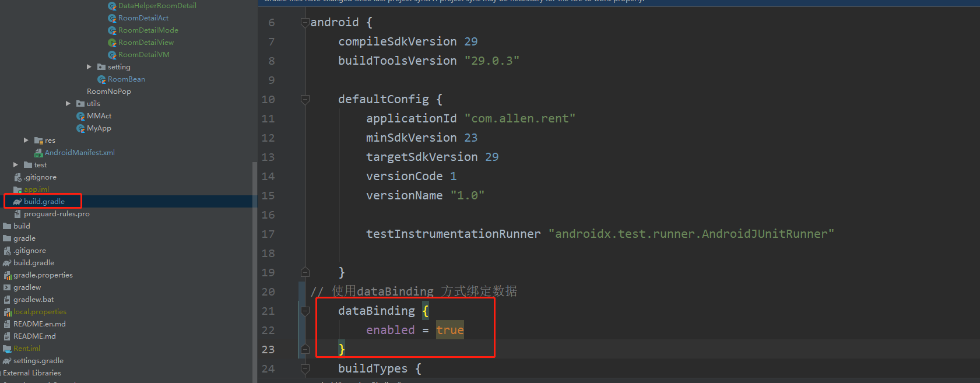This screenshot has height=383, width=980.
Task: Select app module build.gradle file
Action: click(x=44, y=202)
